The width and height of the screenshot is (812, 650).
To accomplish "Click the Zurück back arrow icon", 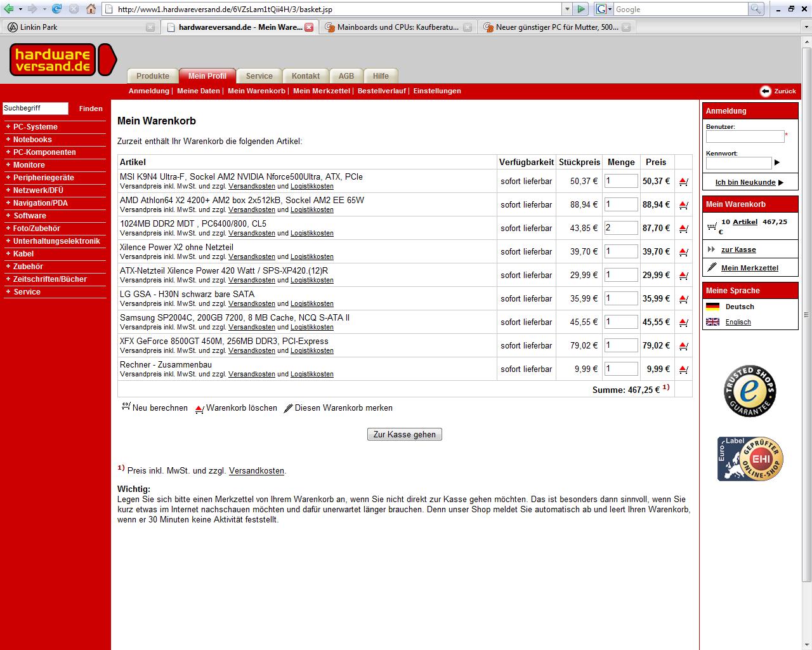I will pyautogui.click(x=765, y=91).
